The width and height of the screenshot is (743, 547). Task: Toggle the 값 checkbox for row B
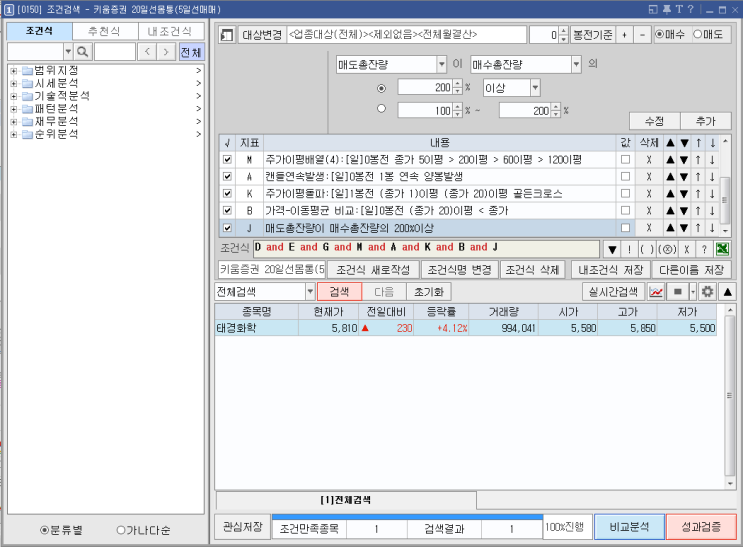click(x=625, y=210)
